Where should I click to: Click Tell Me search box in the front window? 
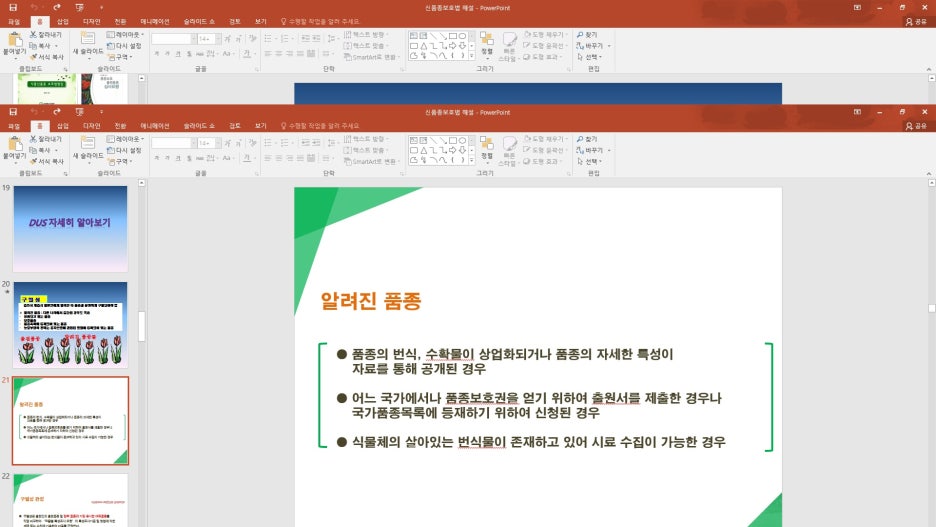320,126
